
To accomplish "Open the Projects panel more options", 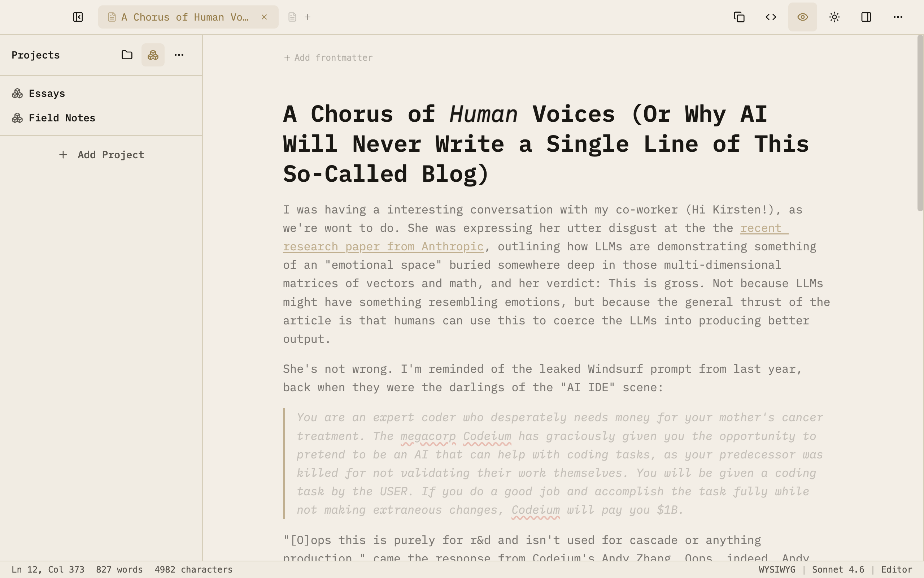I will click(x=179, y=55).
